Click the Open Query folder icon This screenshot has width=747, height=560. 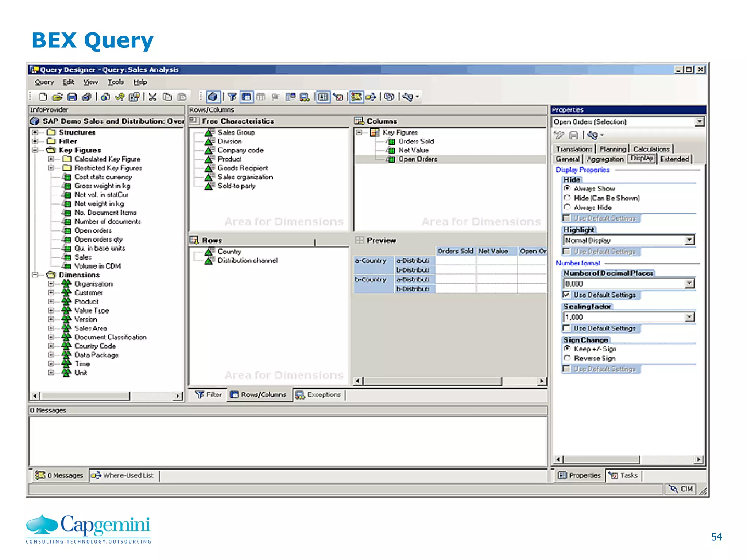[57, 97]
